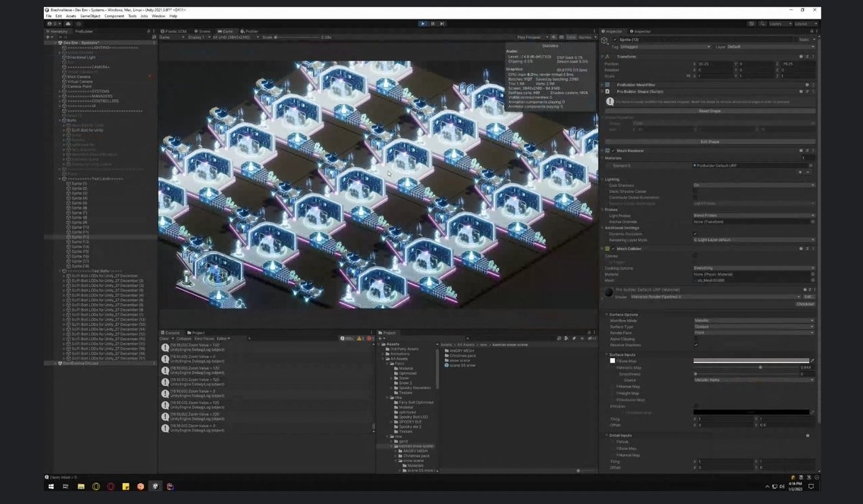Click the Hierarchy create plus button
863x504 pixels.
click(48, 37)
